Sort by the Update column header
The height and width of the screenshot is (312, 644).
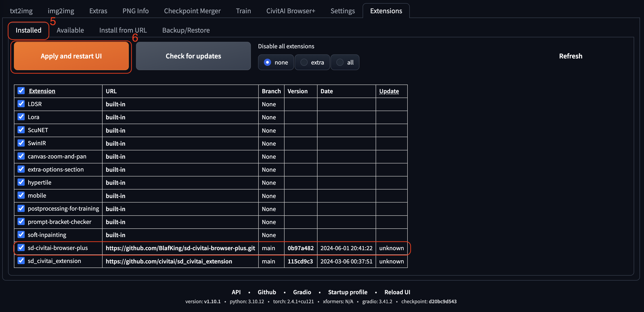[x=389, y=91]
